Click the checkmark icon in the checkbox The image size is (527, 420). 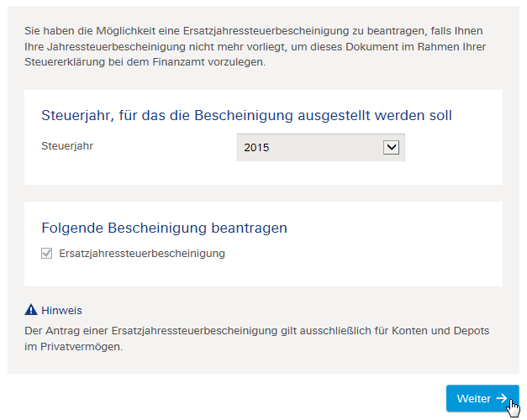pos(46,253)
